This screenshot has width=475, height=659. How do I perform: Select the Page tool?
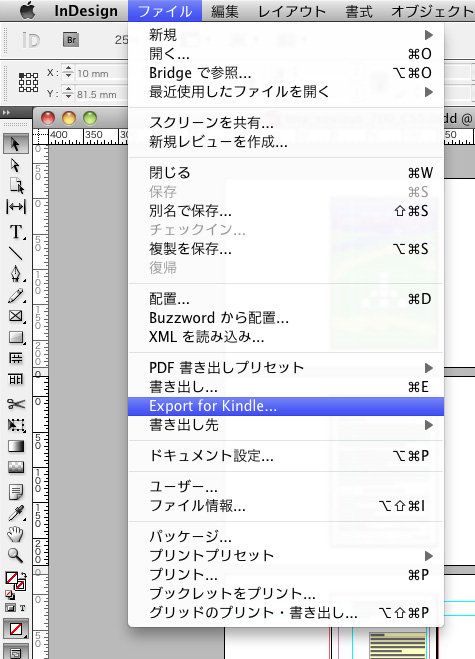pos(16,185)
